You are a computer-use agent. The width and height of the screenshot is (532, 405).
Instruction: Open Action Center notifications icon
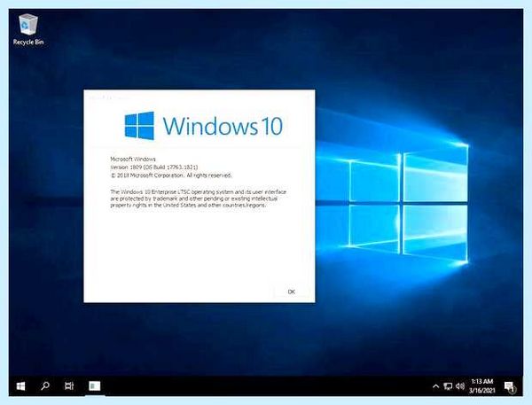[x=510, y=386]
